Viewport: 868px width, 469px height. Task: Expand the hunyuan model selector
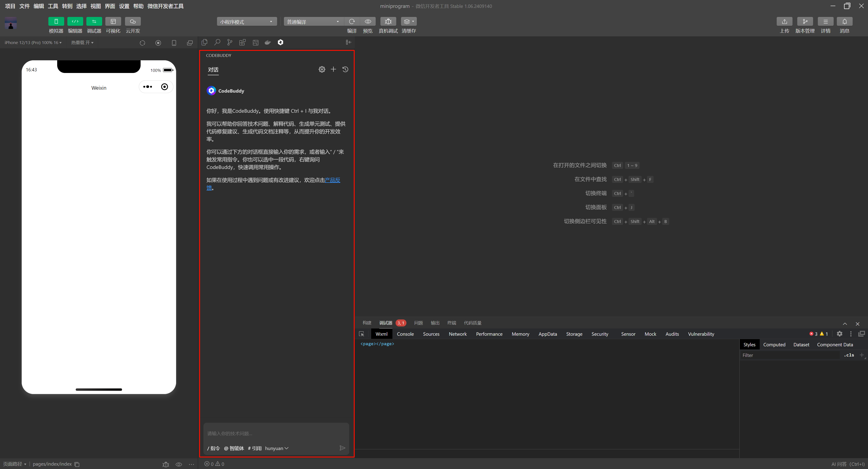[276, 448]
